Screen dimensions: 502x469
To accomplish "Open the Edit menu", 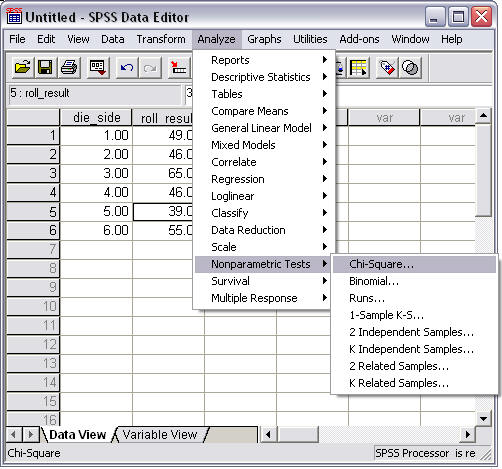I will pyautogui.click(x=46, y=39).
